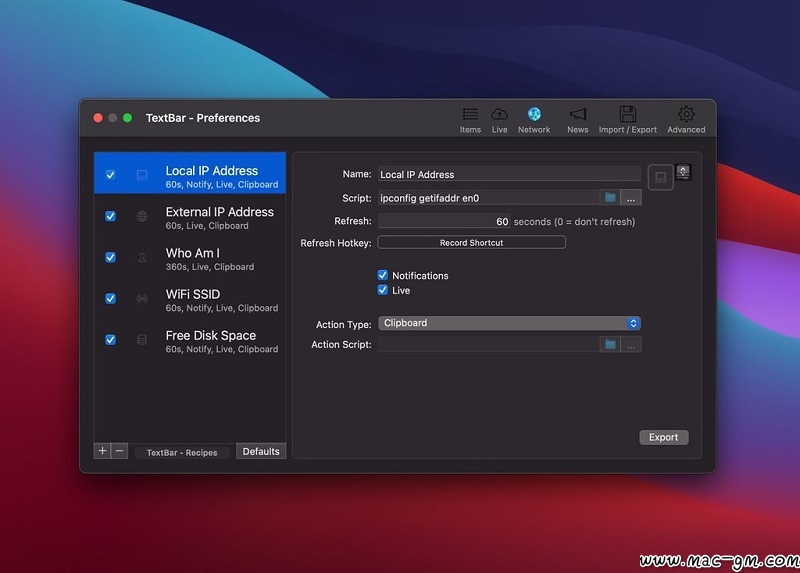Open Import / Export toolbar section
Screen dimensions: 800x573
point(628,120)
